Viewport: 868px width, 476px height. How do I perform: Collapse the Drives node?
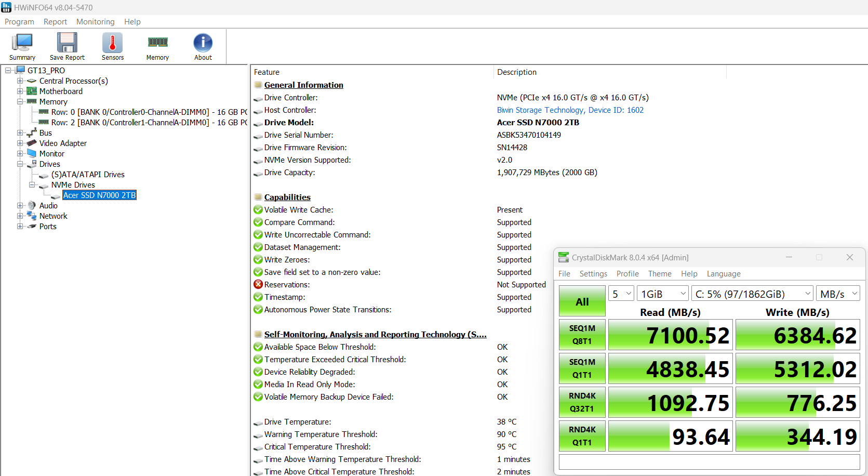[x=20, y=164]
